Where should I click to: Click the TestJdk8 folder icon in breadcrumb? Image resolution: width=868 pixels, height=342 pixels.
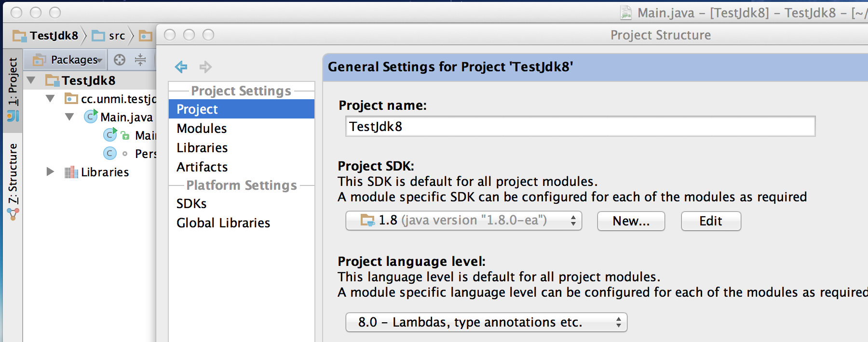pyautogui.click(x=20, y=36)
